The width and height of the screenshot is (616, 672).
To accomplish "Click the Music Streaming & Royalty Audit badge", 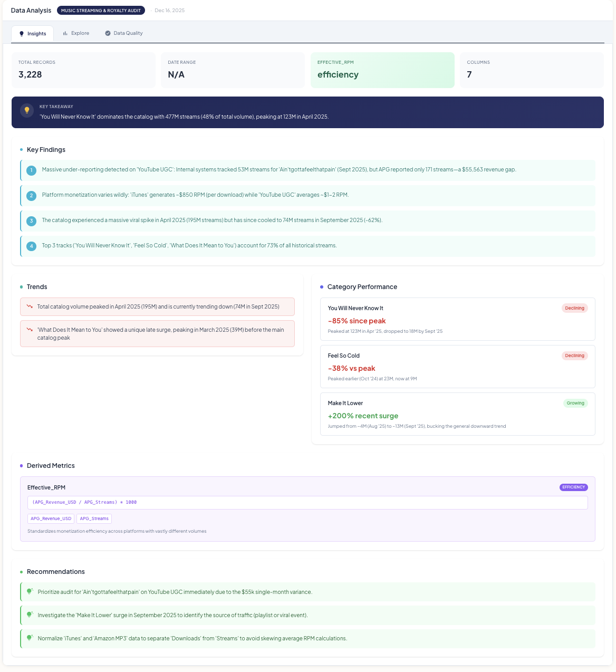I will [x=101, y=11].
